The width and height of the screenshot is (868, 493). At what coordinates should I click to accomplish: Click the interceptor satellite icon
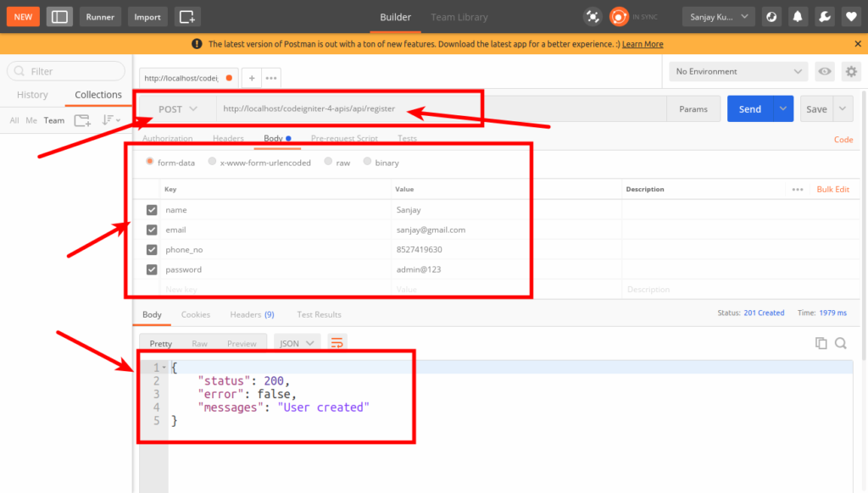[593, 17]
